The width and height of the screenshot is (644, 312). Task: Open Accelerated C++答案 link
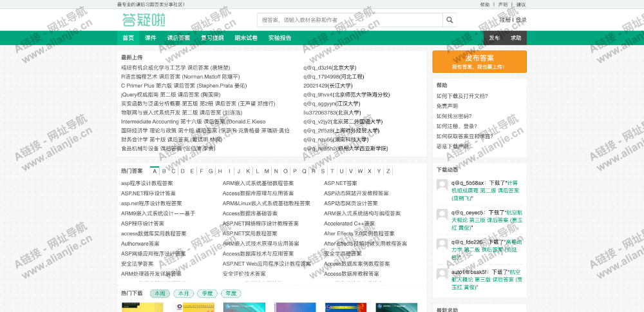click(x=349, y=224)
